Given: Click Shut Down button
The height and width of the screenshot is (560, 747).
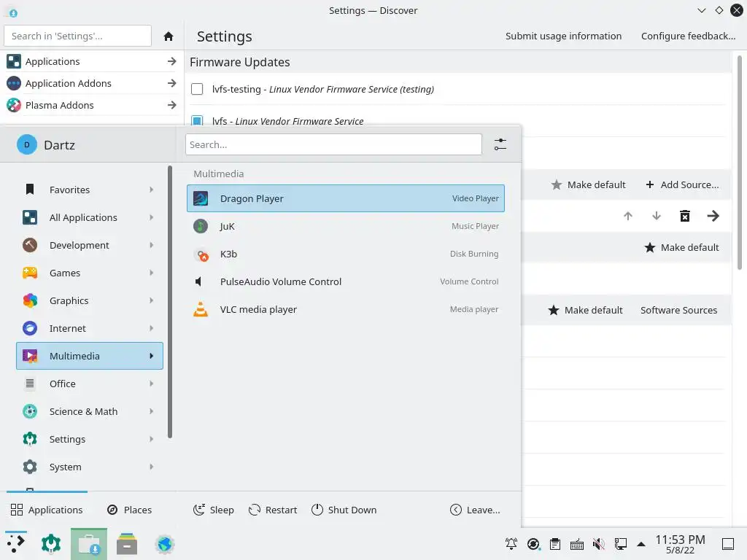Looking at the screenshot, I should coord(344,510).
